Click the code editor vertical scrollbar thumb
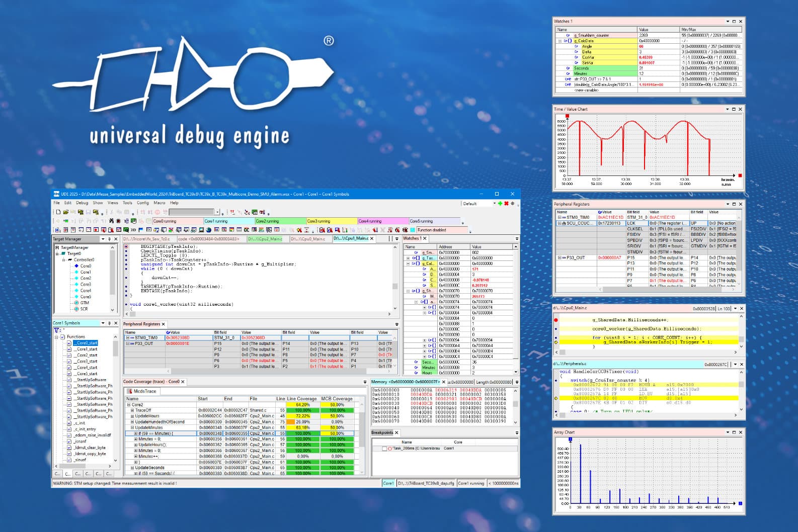Screen dimensions: 798x532 (395, 286)
